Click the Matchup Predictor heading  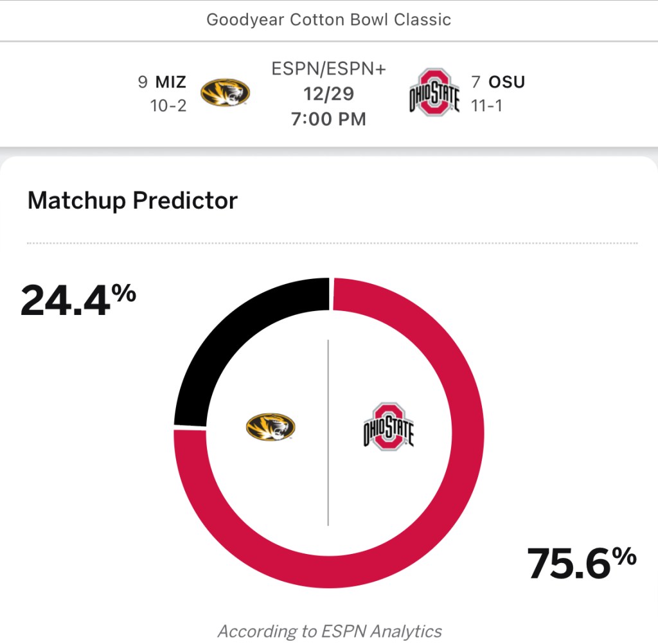(x=132, y=201)
